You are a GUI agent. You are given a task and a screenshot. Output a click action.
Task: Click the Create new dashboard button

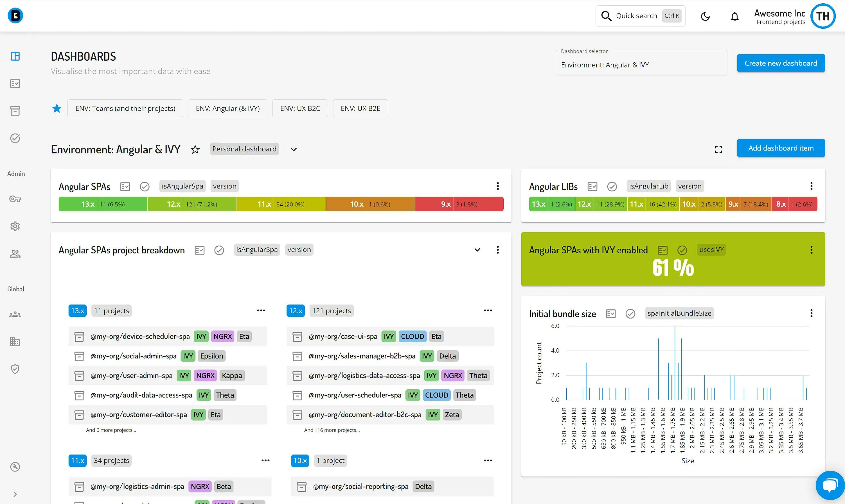pos(781,63)
